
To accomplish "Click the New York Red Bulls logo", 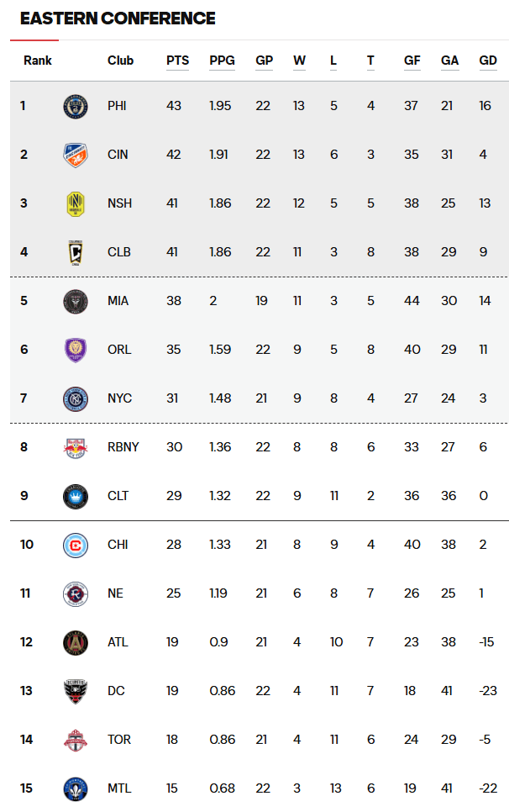I will point(75,448).
